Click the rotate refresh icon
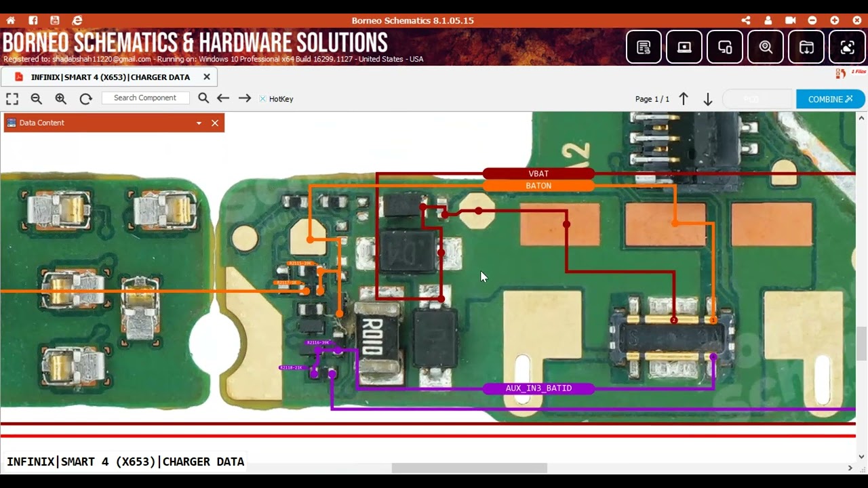This screenshot has height=488, width=868. point(85,99)
